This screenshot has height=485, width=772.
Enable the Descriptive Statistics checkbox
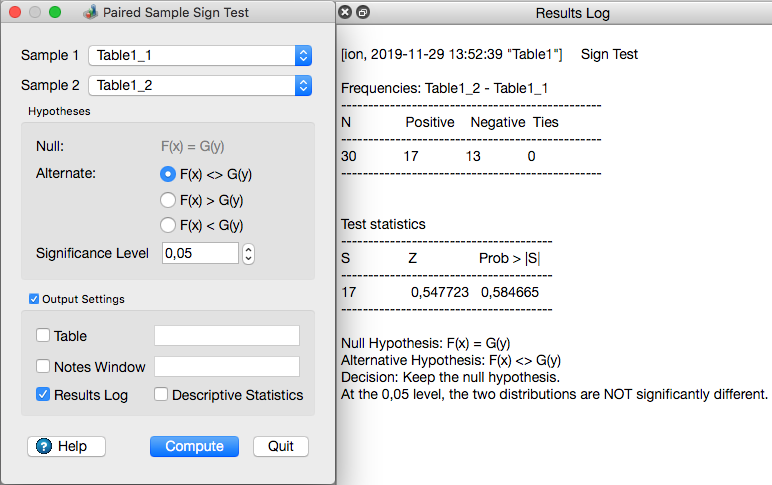pos(161,395)
